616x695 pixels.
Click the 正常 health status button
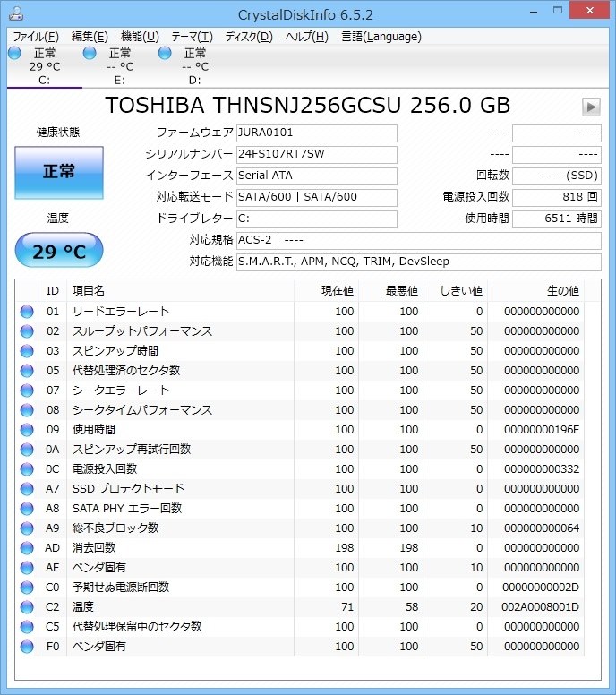coord(59,173)
